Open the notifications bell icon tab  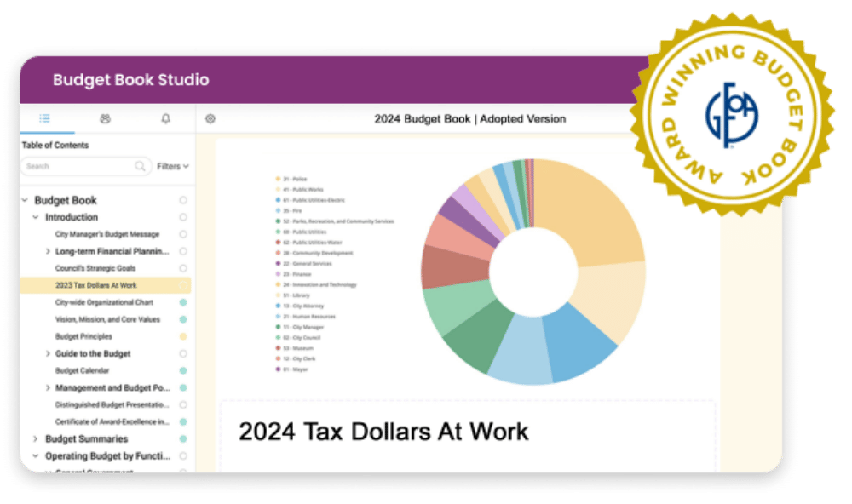coord(166,118)
